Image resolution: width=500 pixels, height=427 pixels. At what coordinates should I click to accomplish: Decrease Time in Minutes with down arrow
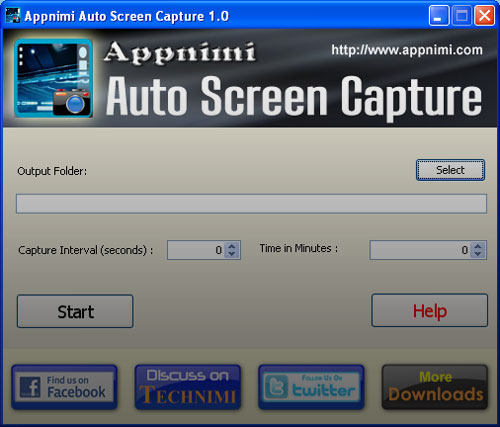click(478, 254)
